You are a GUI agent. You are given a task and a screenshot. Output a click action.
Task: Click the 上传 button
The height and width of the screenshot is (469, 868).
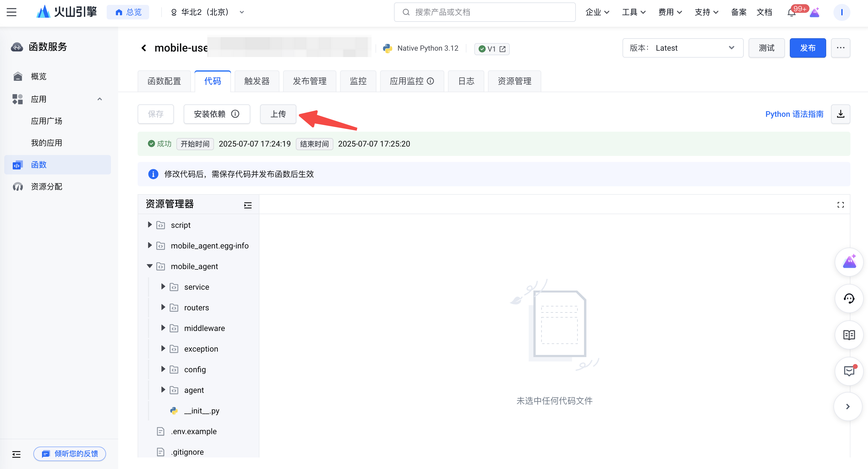(278, 114)
